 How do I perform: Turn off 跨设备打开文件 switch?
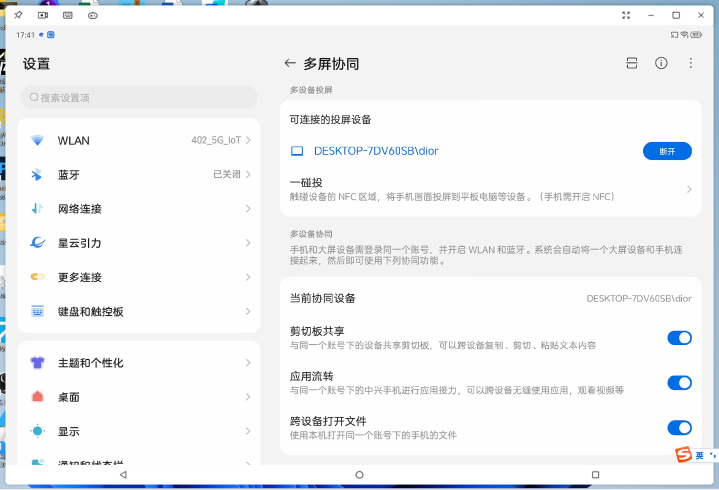point(679,428)
